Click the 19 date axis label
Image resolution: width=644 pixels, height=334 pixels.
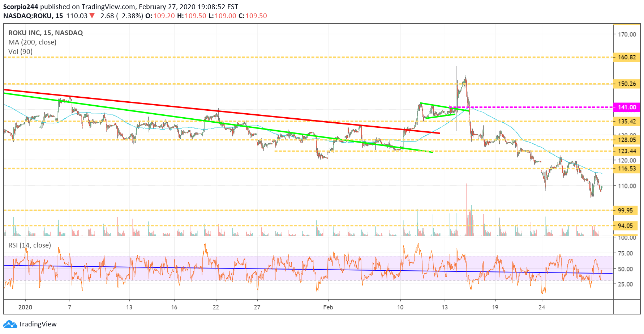[495, 307]
